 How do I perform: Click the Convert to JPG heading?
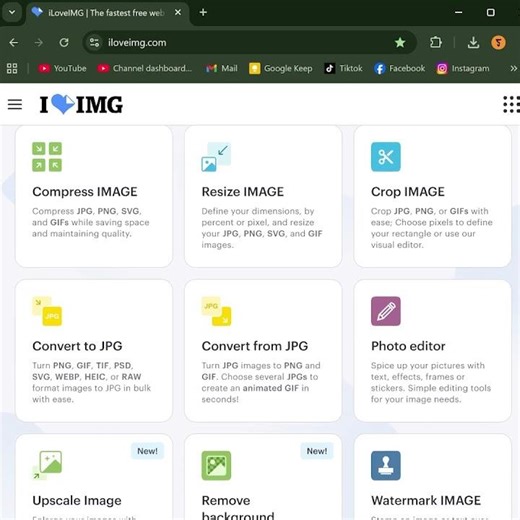77,346
